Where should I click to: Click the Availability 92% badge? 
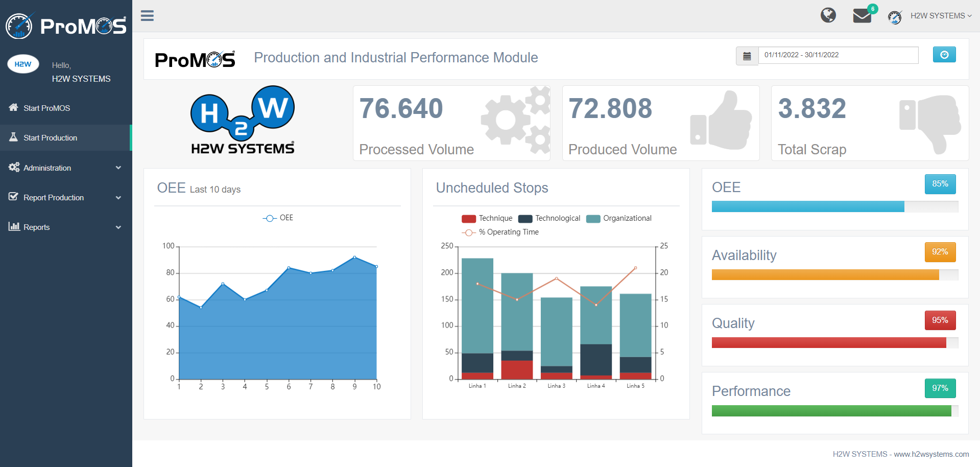point(940,252)
